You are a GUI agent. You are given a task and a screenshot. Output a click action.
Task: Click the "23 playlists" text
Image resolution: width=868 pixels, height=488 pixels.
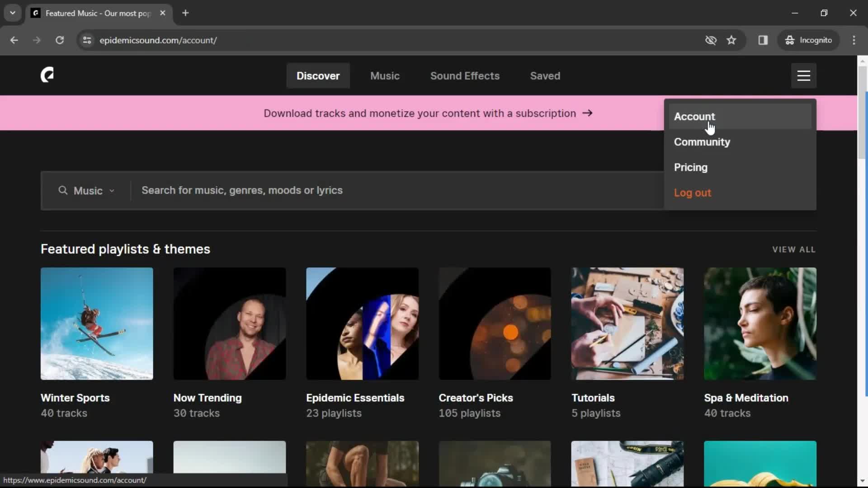click(334, 413)
